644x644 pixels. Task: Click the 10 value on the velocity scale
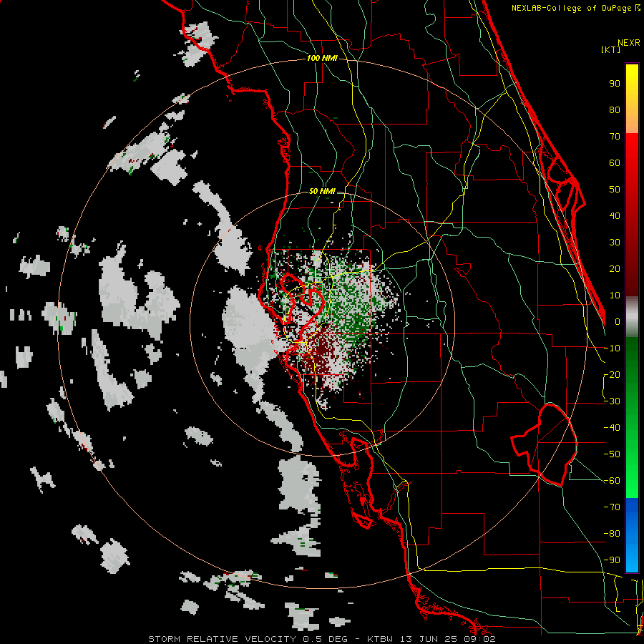(615, 296)
